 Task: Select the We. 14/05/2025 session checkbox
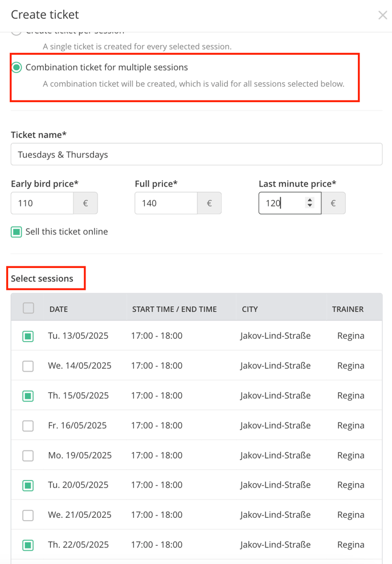click(28, 366)
